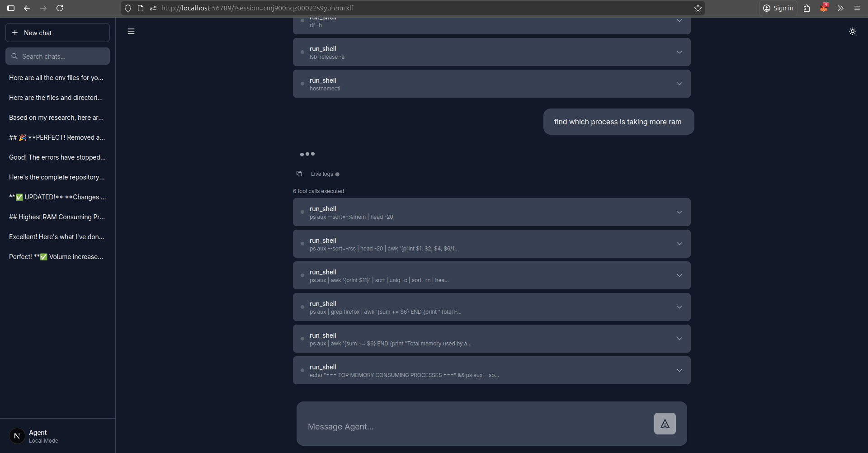Screen dimensions: 868x453
Task: Click the sidebar hamburger menu icon
Action: [131, 31]
